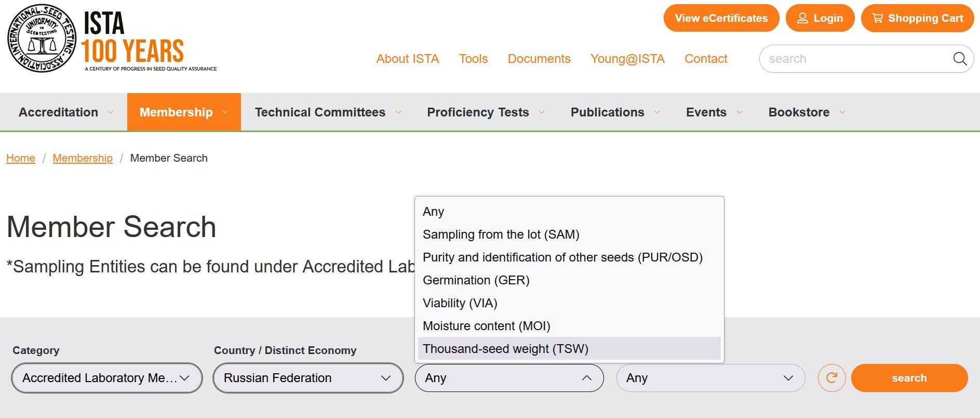Open the Tools link
Image resolution: width=980 pixels, height=418 pixels.
click(x=473, y=59)
